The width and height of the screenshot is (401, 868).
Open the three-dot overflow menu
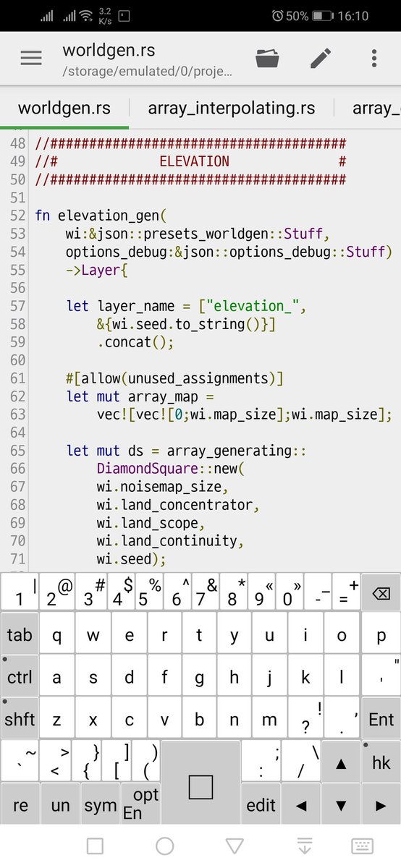tap(373, 59)
